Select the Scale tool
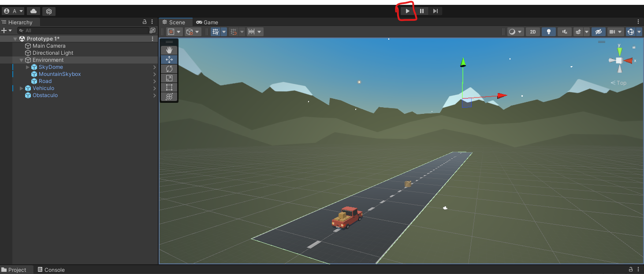 pyautogui.click(x=169, y=78)
